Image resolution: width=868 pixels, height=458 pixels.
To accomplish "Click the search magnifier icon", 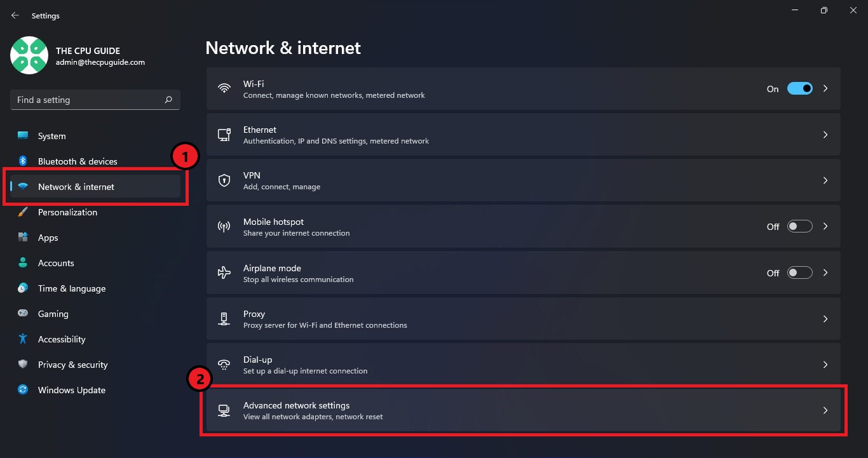I will [x=168, y=100].
